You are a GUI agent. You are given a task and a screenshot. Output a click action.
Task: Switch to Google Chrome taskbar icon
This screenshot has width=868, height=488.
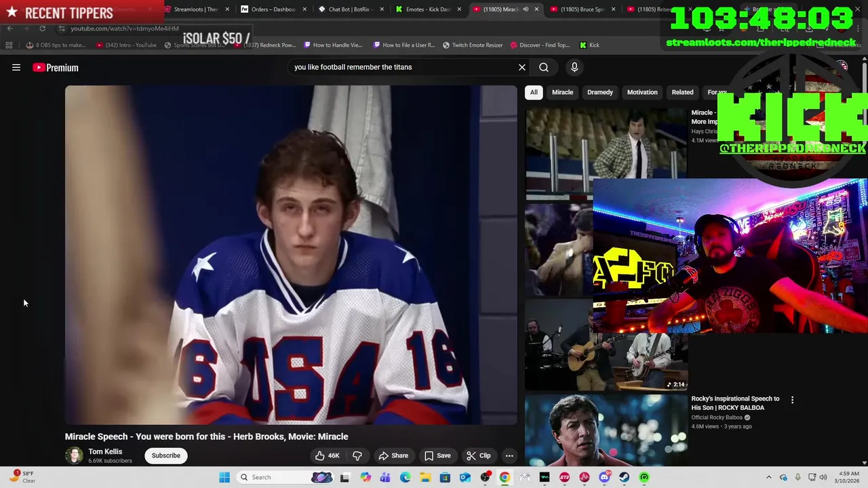tap(505, 477)
